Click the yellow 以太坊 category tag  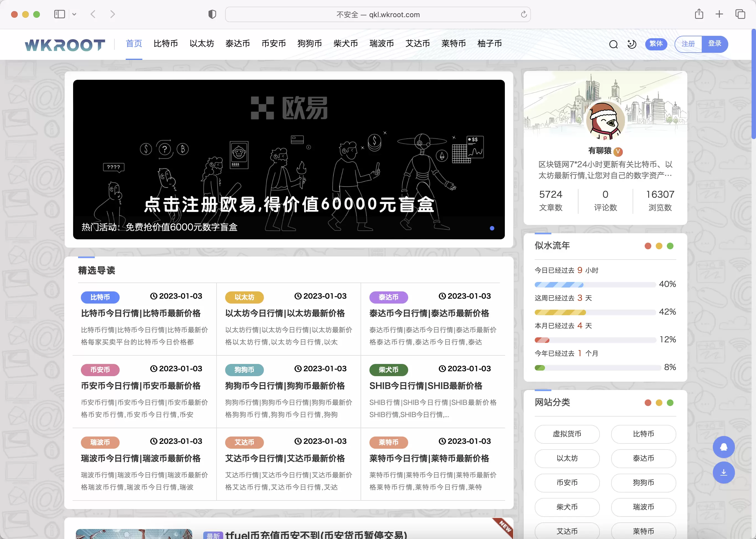[x=244, y=297]
